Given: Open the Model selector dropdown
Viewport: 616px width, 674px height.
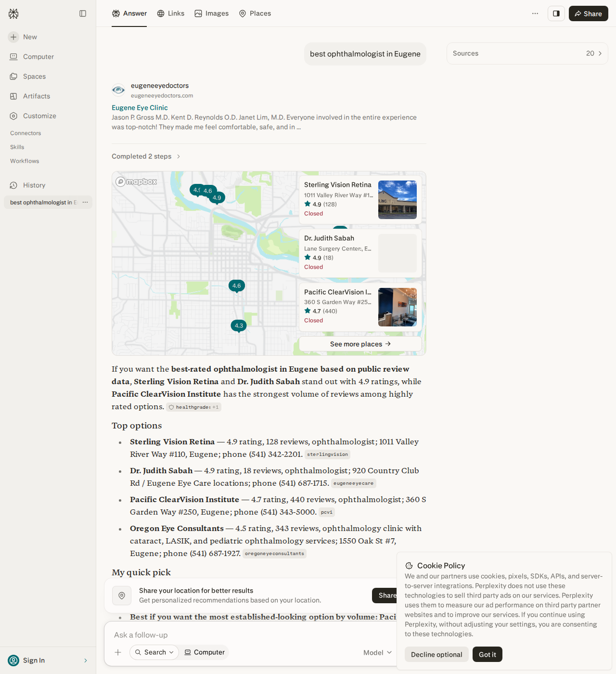Looking at the screenshot, I should point(378,652).
